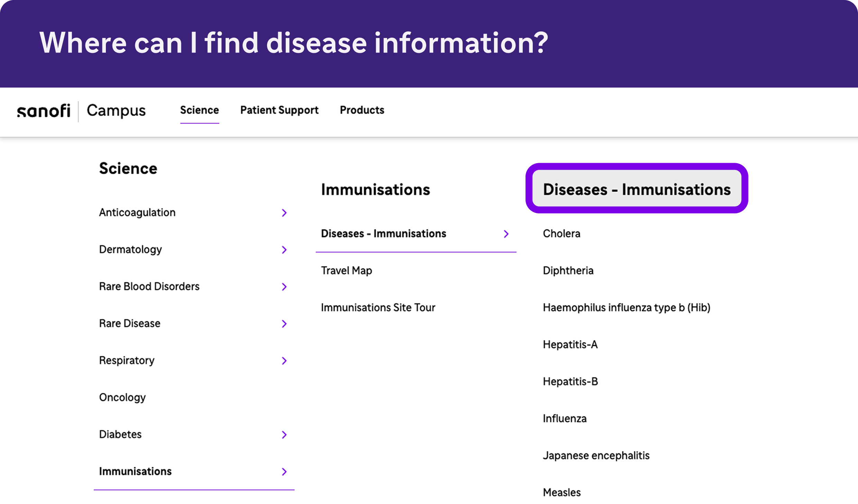Open Patient Support menu
The height and width of the screenshot is (504, 858).
pyautogui.click(x=279, y=110)
